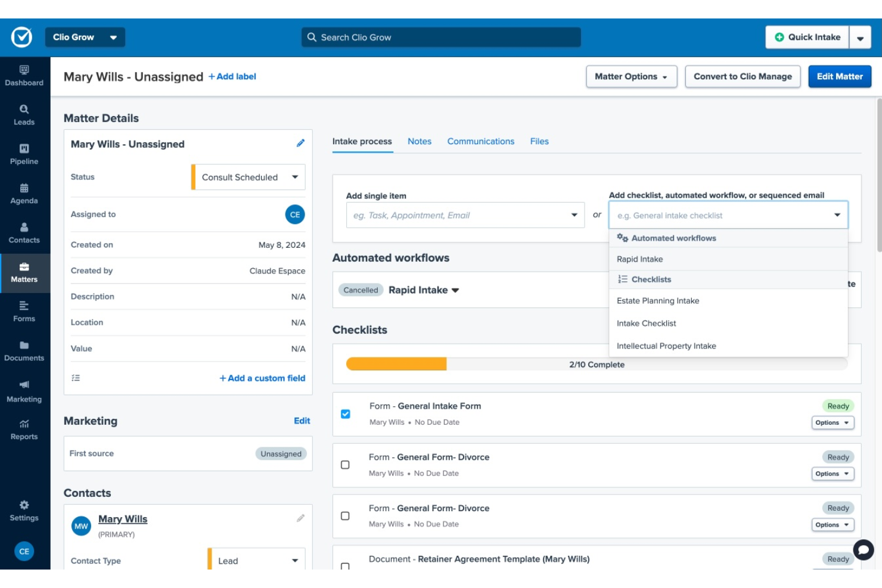Open the Mary Wills contact link
Screen dimensions: 882x588
pos(122,518)
